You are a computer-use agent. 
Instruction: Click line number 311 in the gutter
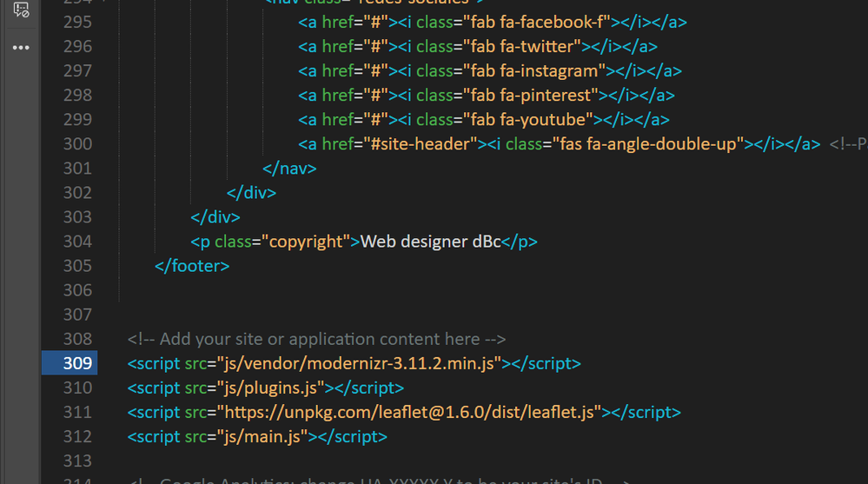pyautogui.click(x=77, y=412)
